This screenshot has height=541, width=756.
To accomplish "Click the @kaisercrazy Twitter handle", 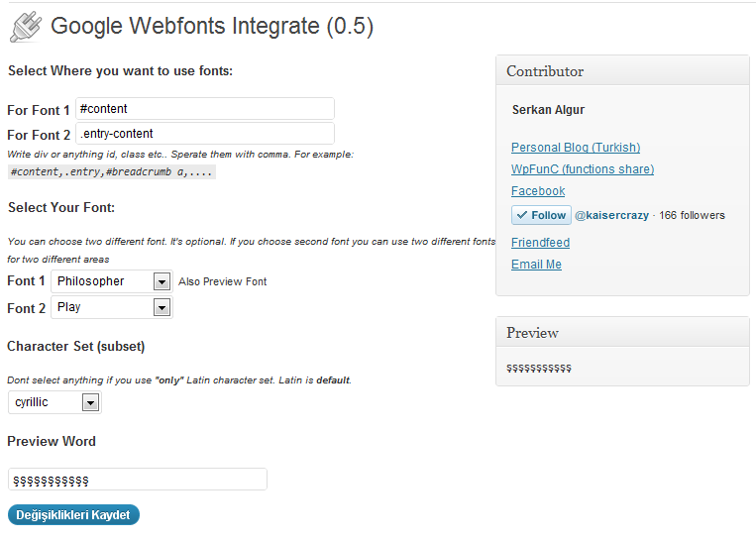I will click(613, 215).
